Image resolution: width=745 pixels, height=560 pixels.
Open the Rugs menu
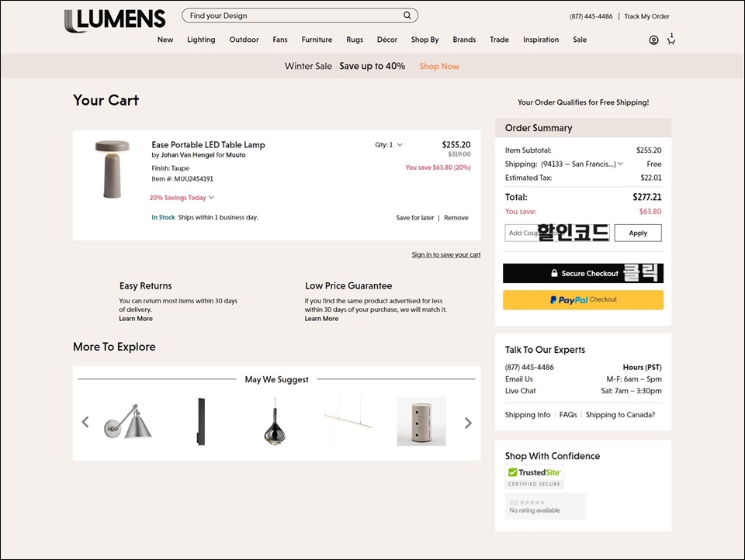355,40
